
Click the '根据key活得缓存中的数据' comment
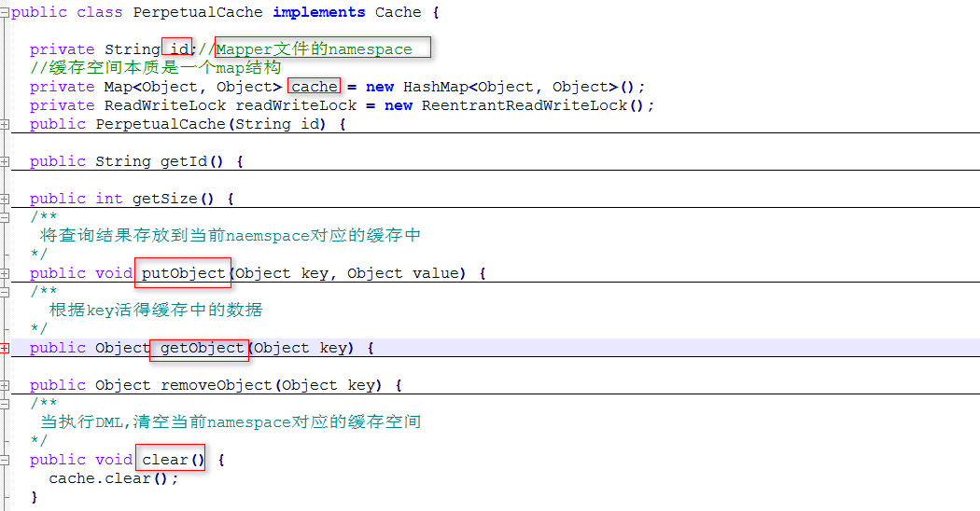(x=156, y=310)
